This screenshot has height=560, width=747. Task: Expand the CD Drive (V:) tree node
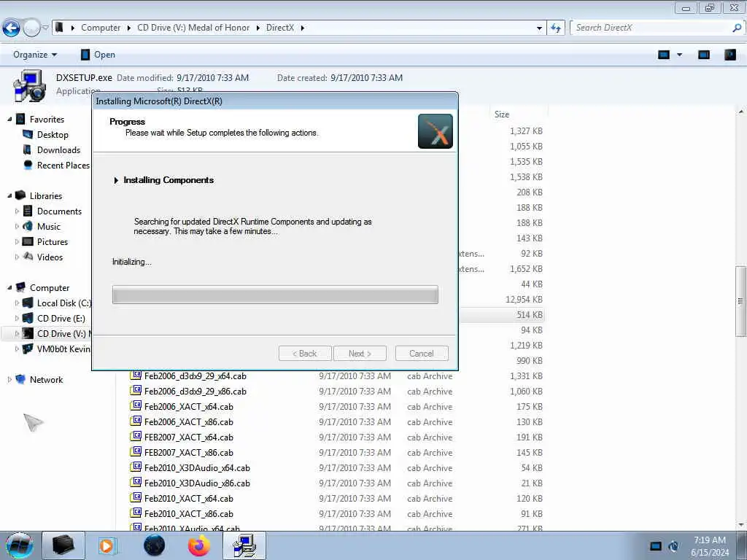[18, 334]
